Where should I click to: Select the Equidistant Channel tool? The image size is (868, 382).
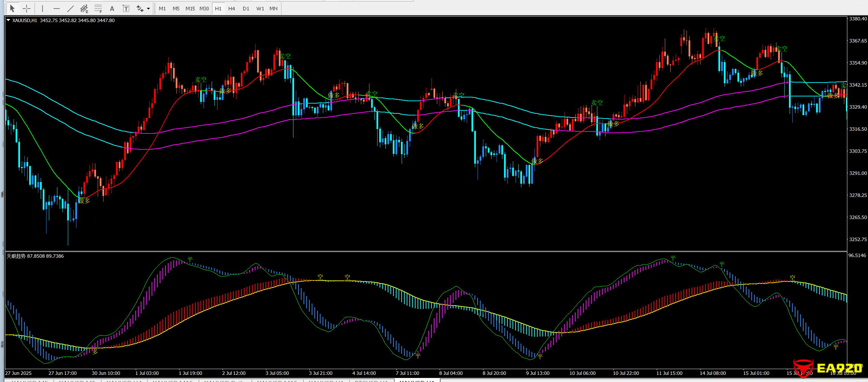(x=84, y=8)
